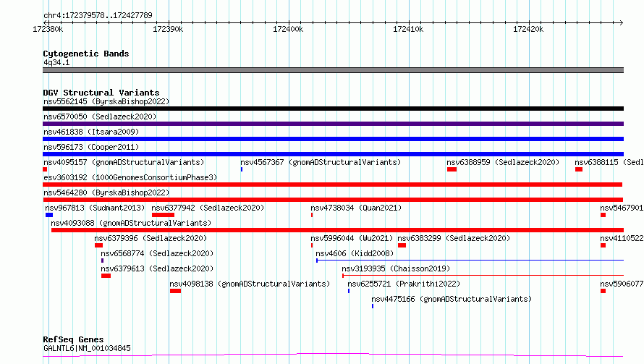Select red nsv6388959 variant block
This screenshot has width=644, height=364.
click(x=452, y=169)
